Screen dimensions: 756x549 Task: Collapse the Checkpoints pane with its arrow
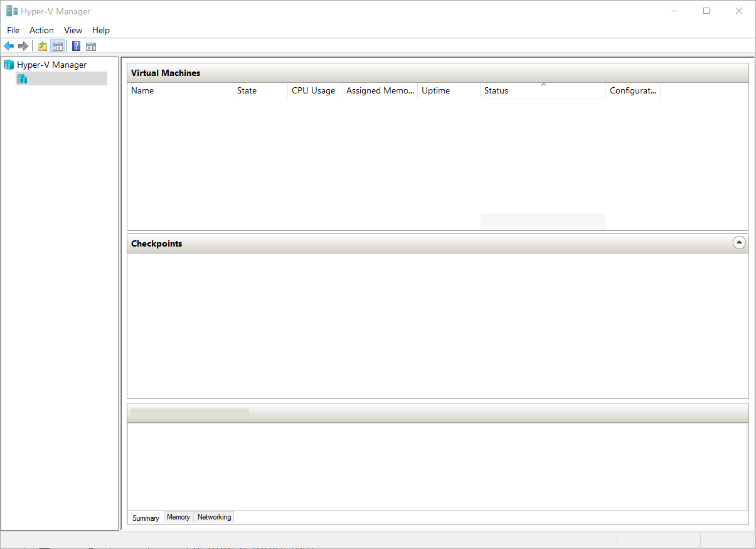click(x=739, y=242)
